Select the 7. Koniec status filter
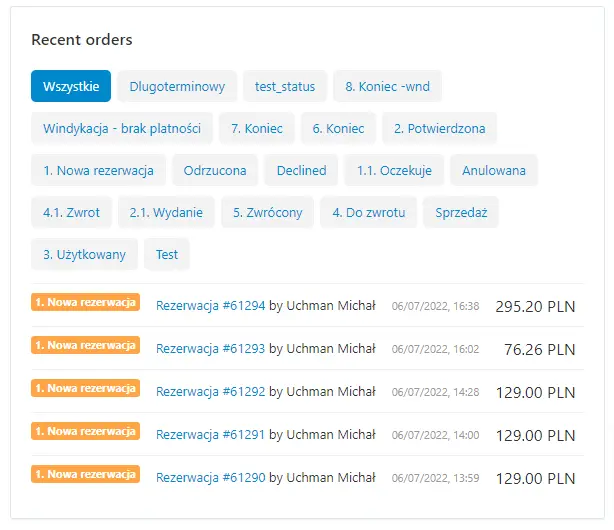The height and width of the screenshot is (530, 614). [257, 128]
